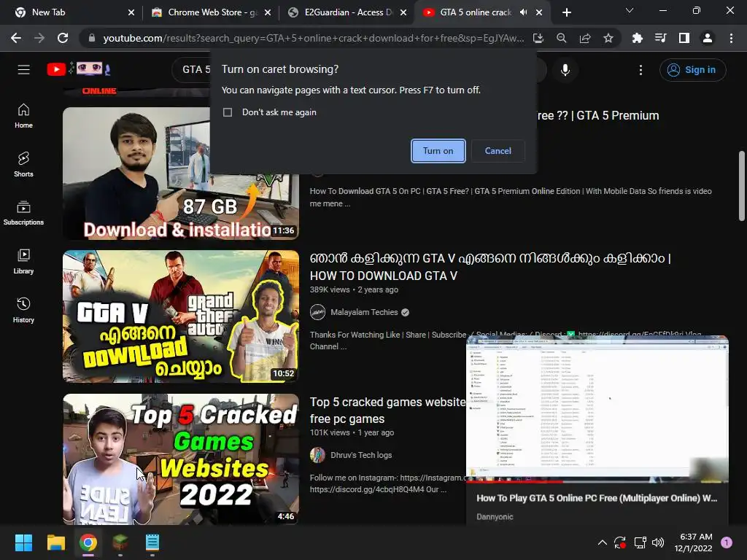This screenshot has height=560, width=747.
Task: Open Chrome profile avatar
Action: pos(707,38)
